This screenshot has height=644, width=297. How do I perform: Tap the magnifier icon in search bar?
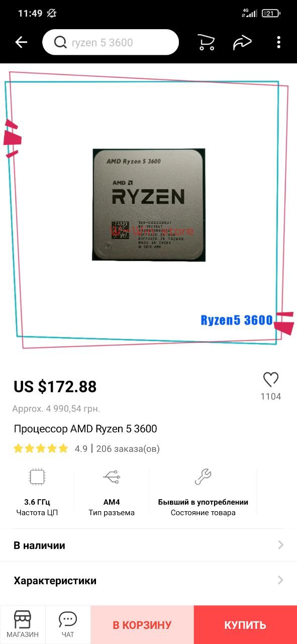[60, 42]
